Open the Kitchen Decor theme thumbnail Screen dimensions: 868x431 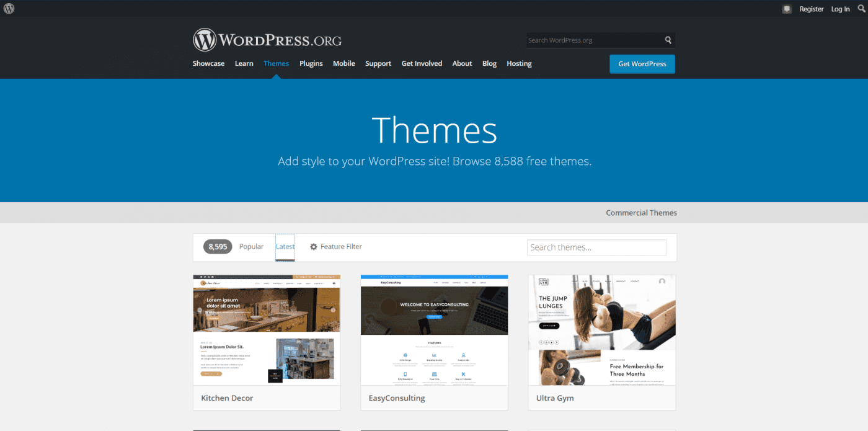click(267, 330)
